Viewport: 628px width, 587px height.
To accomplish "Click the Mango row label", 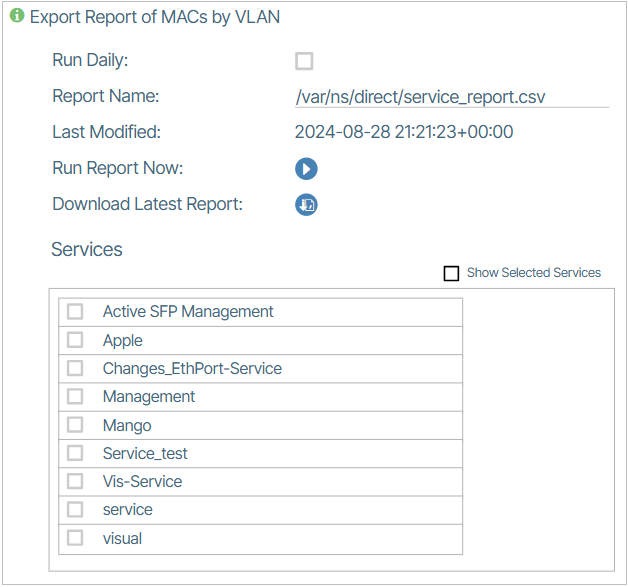I will [x=127, y=425].
